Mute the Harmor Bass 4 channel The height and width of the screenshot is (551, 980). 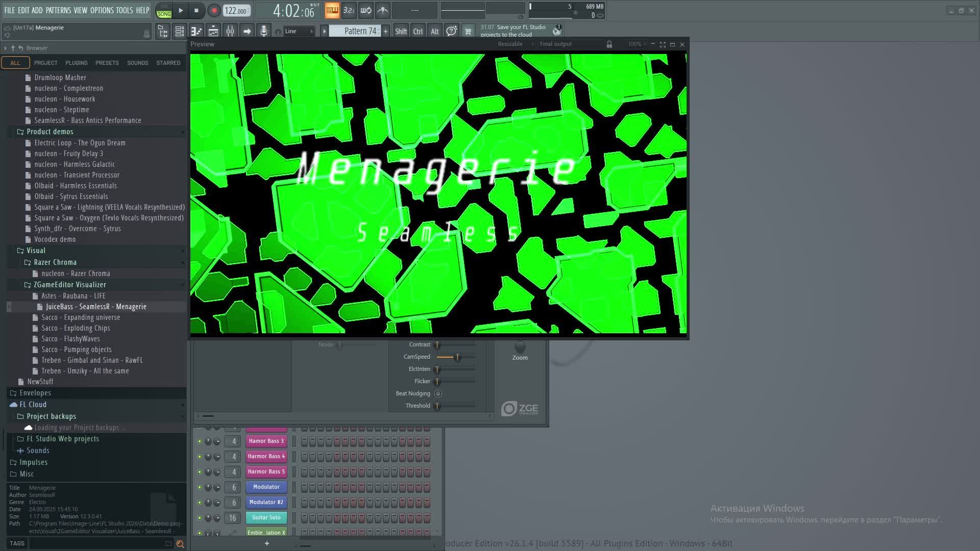(200, 457)
